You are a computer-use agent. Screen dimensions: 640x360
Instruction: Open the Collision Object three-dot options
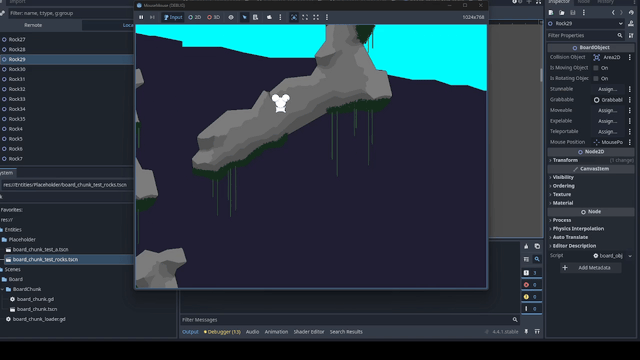629,57
